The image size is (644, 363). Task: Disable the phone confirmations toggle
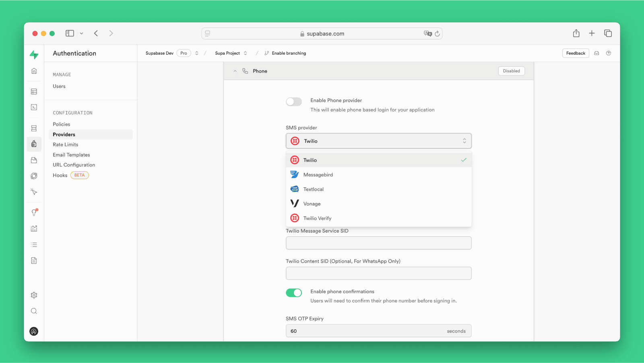pos(294,293)
